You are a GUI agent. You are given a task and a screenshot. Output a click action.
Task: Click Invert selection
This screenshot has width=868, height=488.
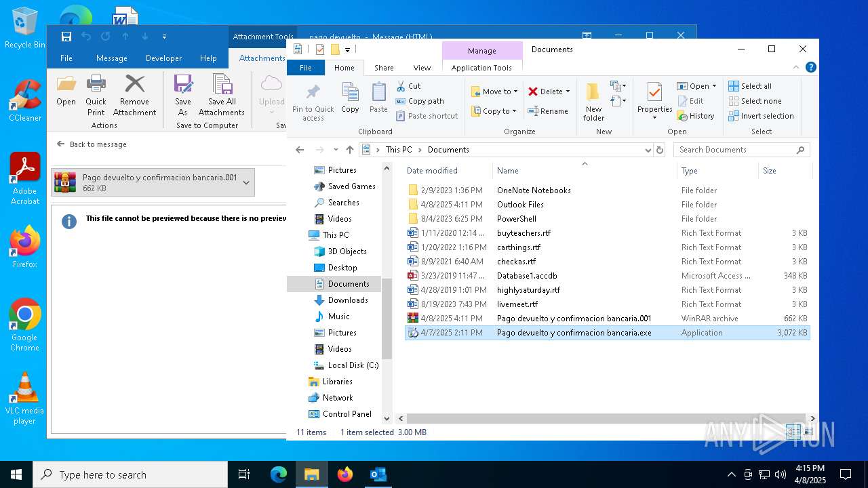pos(760,116)
